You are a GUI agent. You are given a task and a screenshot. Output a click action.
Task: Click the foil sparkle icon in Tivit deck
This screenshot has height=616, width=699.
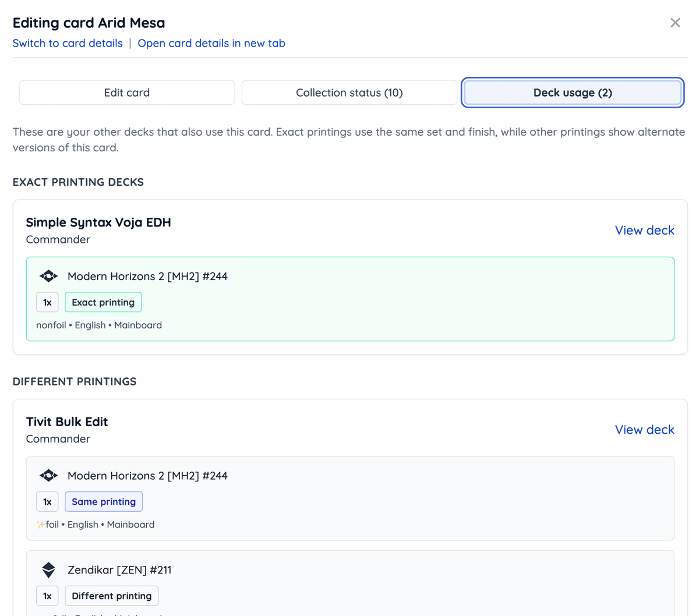41,525
